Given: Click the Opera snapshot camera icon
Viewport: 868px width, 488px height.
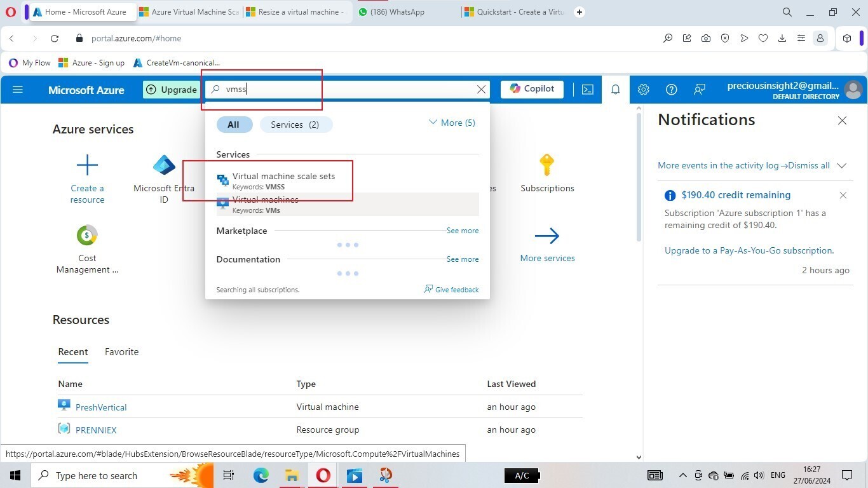Looking at the screenshot, I should tap(706, 38).
